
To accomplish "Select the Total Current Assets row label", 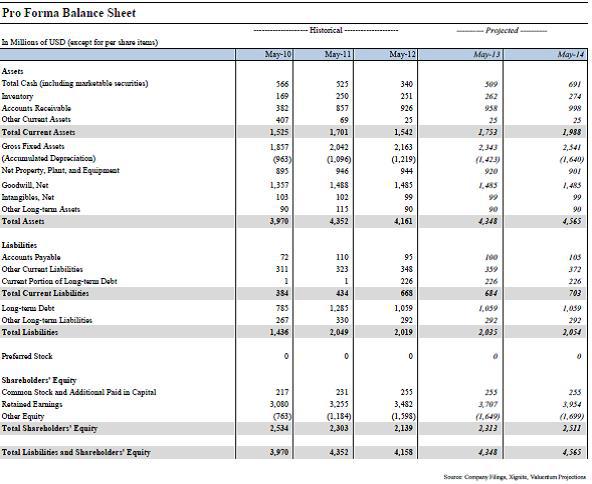I will coord(38,132).
